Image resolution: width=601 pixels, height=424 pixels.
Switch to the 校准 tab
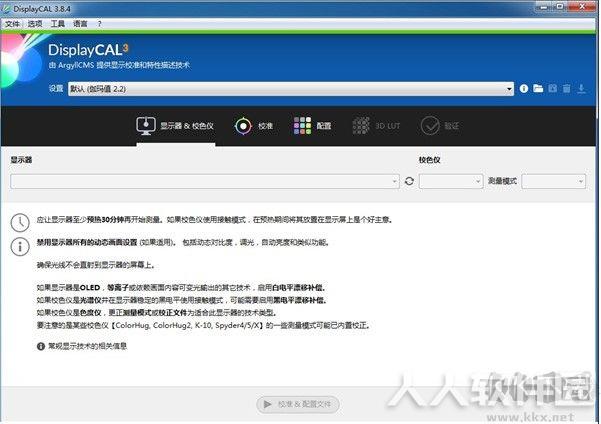254,126
